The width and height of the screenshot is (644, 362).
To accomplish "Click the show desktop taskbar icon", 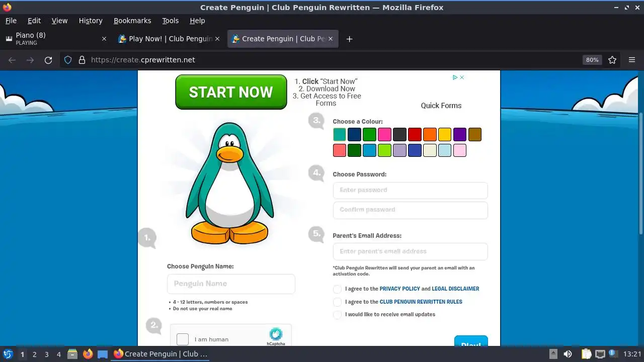I will point(103,354).
